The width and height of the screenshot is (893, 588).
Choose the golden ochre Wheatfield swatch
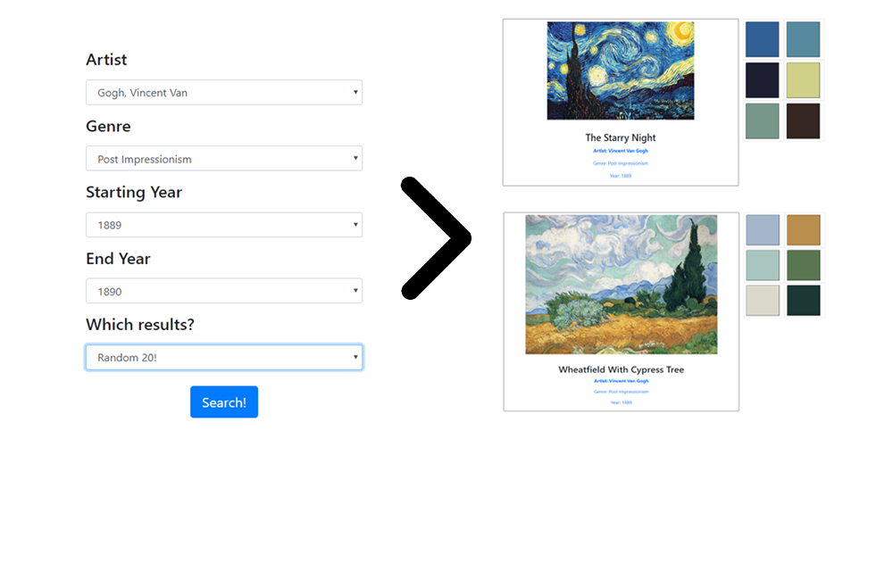(804, 230)
